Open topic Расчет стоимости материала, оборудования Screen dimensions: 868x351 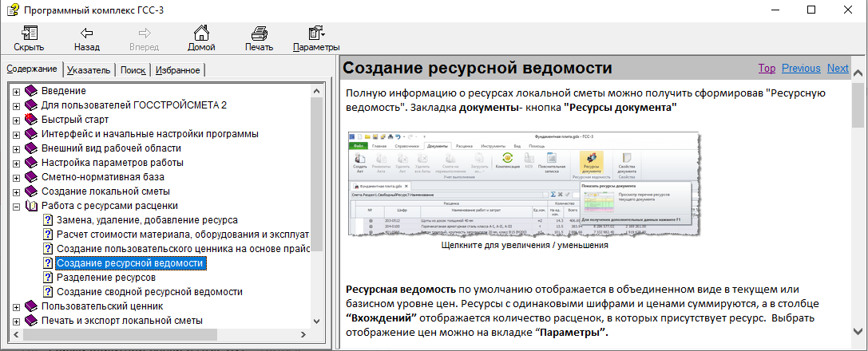pyautogui.click(x=183, y=235)
